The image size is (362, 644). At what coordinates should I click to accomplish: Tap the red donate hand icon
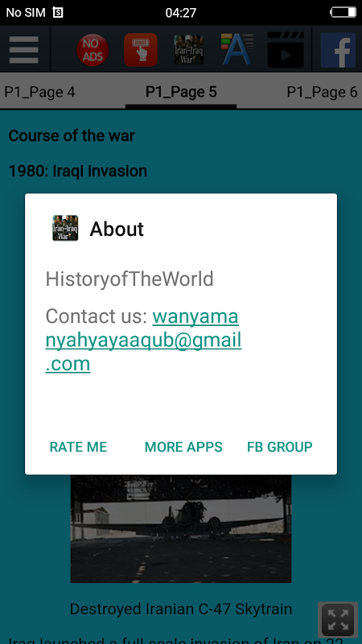click(x=141, y=50)
